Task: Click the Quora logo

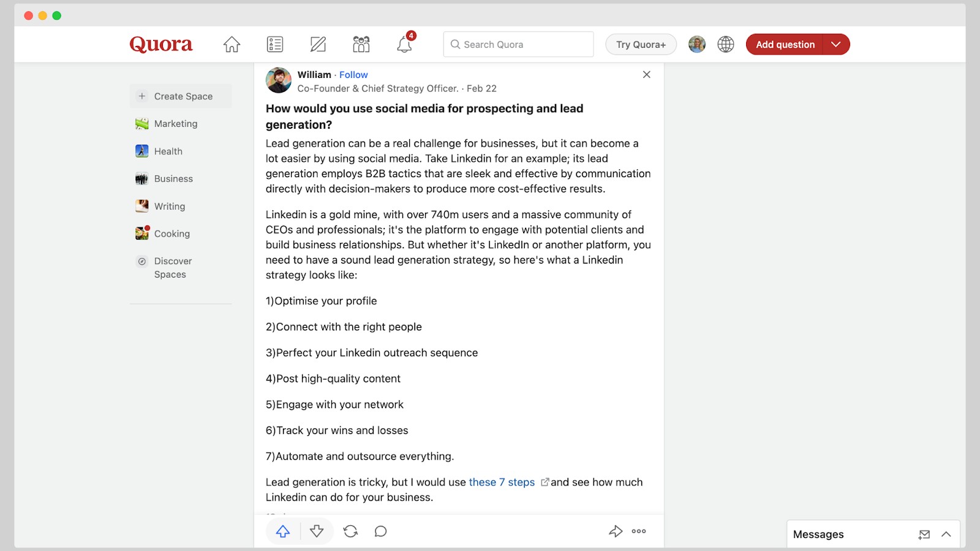Action: 161,44
